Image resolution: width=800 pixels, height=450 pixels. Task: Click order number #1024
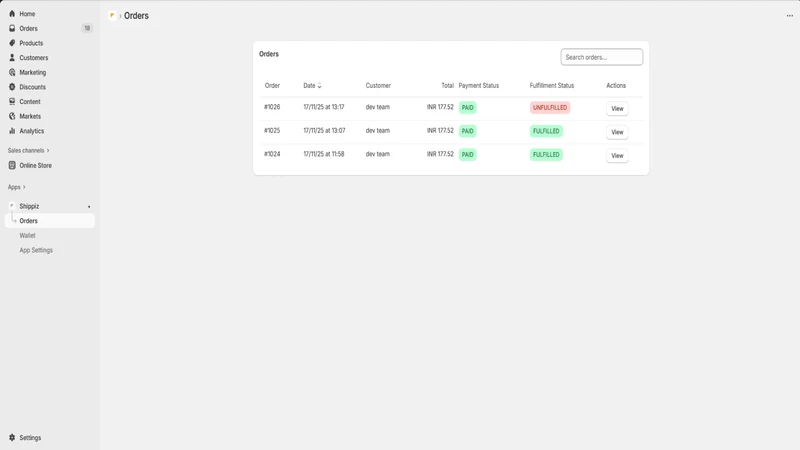(x=272, y=154)
